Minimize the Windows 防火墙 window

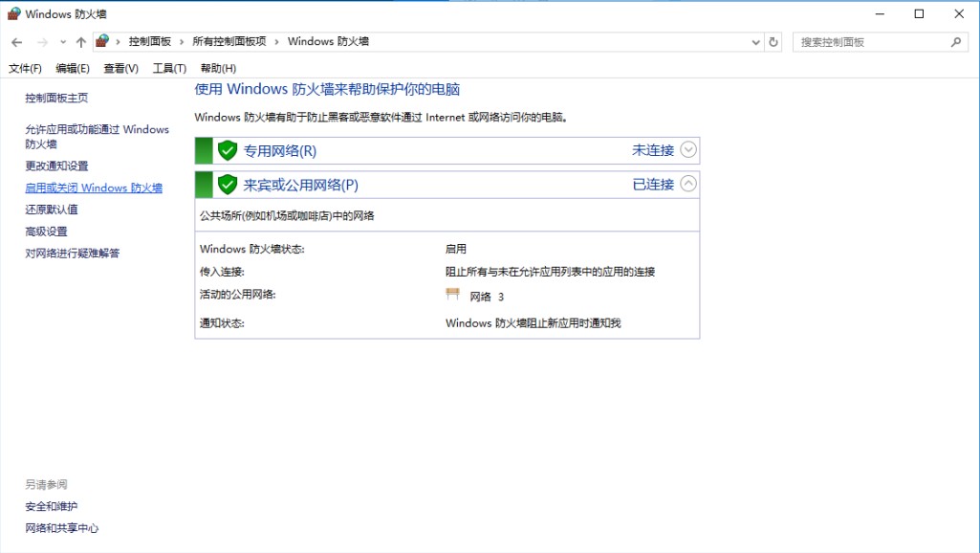[880, 13]
